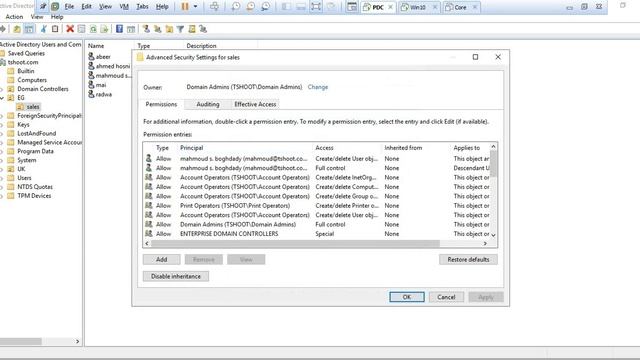Screen dimensions: 640x360
Task: Click the Create New Group icon
Action: point(158,29)
